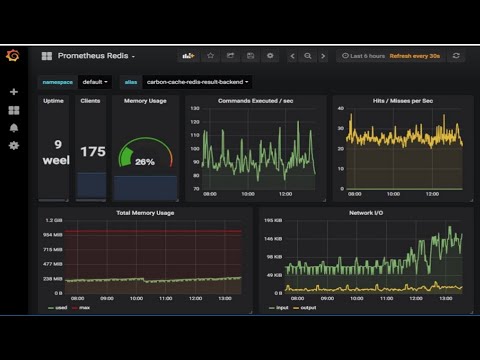Click the 26% memory usage gauge
Image resolution: width=480 pixels, height=360 pixels.
pyautogui.click(x=146, y=153)
